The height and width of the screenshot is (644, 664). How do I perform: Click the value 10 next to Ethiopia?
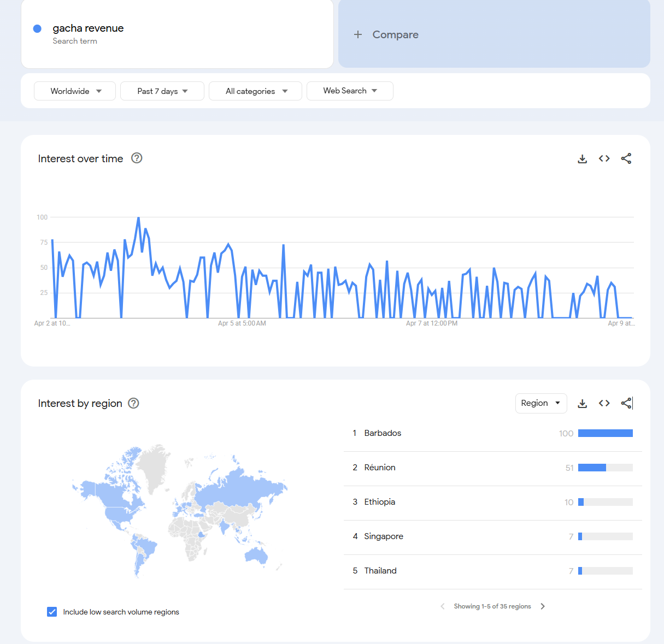[x=569, y=502]
